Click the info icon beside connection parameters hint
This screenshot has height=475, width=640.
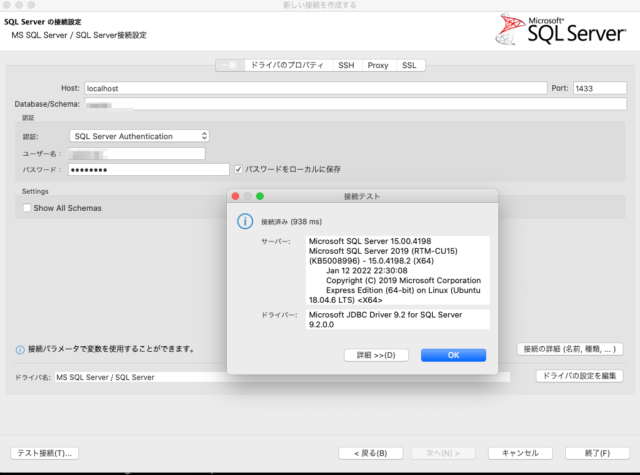[20, 350]
